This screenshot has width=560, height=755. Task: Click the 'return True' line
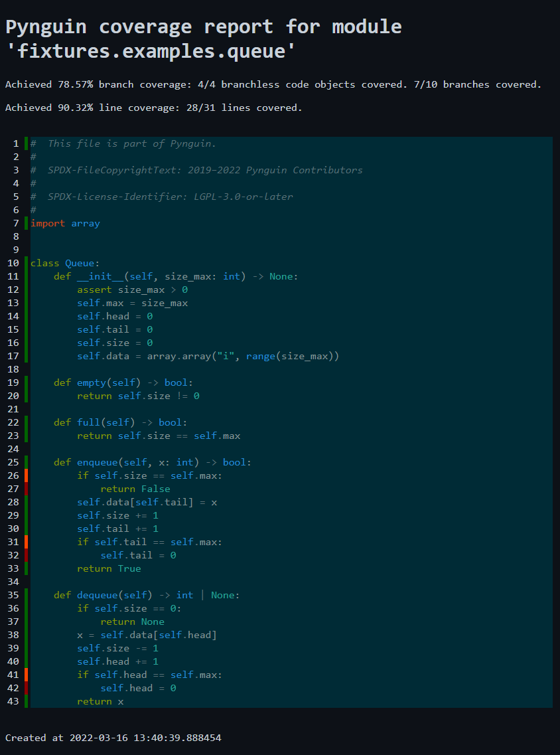coord(109,568)
